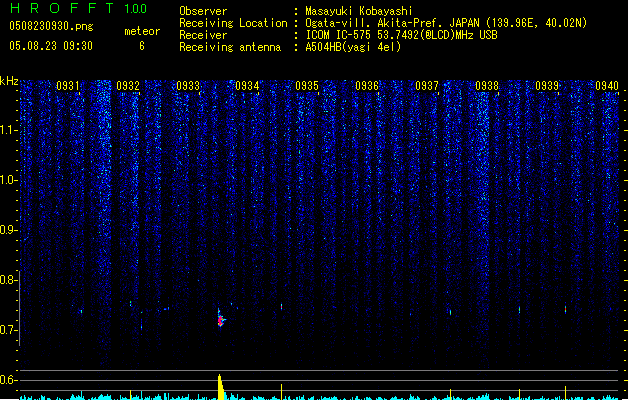The width and height of the screenshot is (629, 400).
Task: Click the HROFFT 1.0.0 title text
Action: 79,8
